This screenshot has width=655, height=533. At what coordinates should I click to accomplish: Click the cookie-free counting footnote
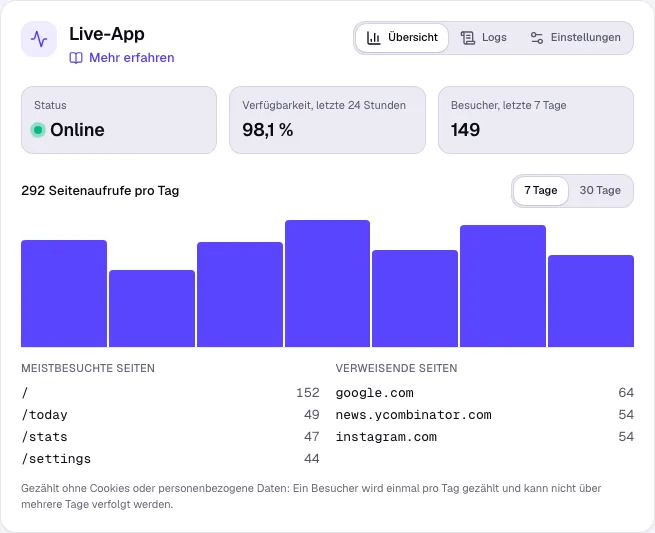(311, 496)
